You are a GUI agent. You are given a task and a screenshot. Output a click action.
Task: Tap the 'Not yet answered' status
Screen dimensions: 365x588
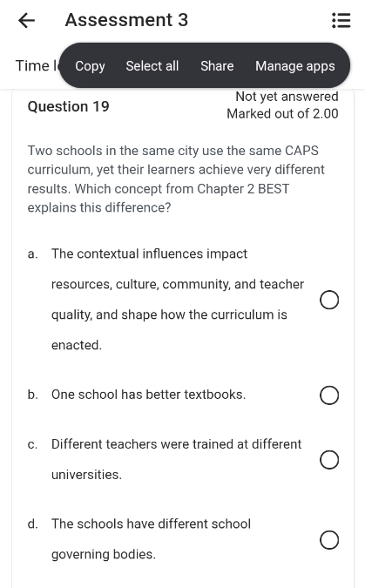point(287,97)
